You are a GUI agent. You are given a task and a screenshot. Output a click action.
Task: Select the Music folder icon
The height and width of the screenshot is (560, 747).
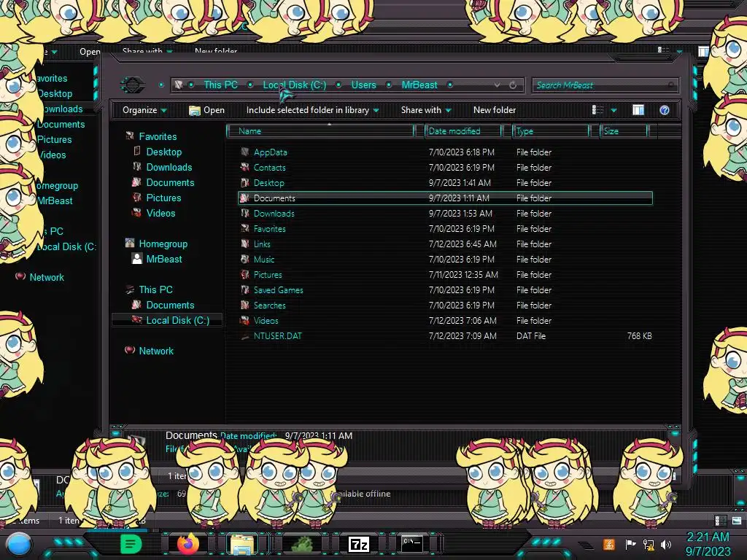pyautogui.click(x=245, y=259)
